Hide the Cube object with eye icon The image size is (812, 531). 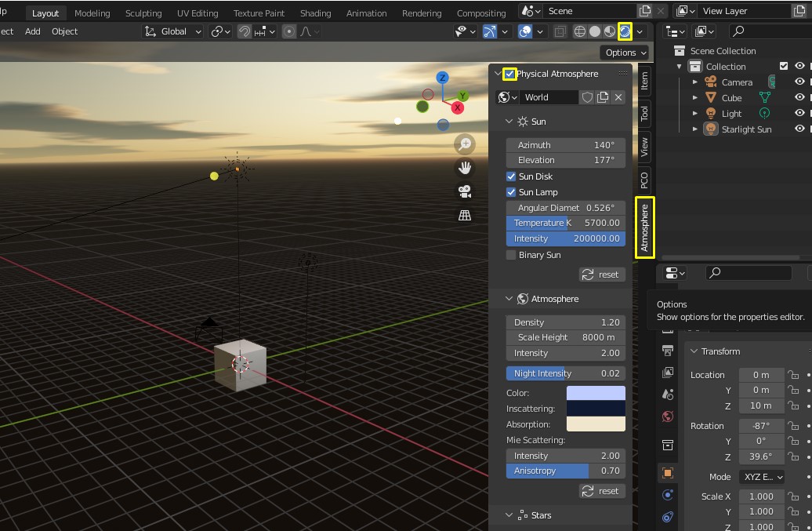tap(799, 97)
